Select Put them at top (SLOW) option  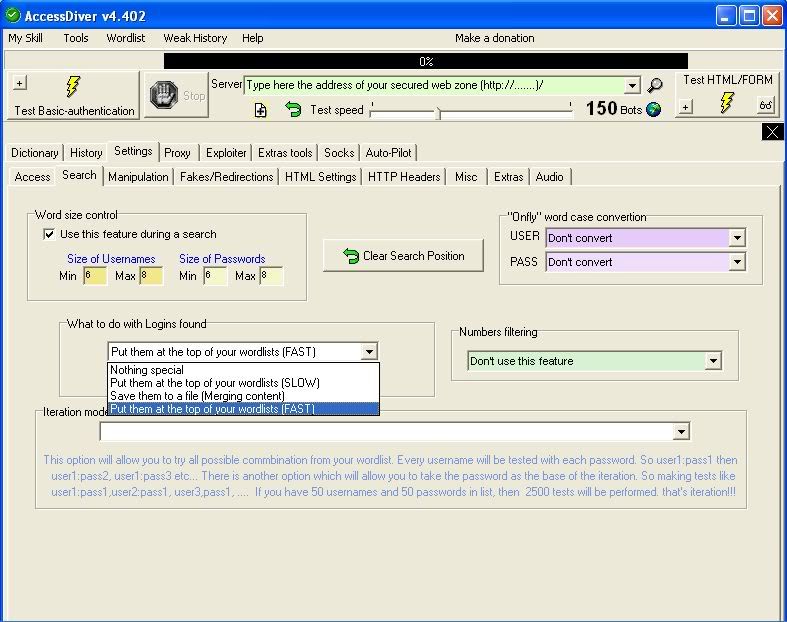243,383
